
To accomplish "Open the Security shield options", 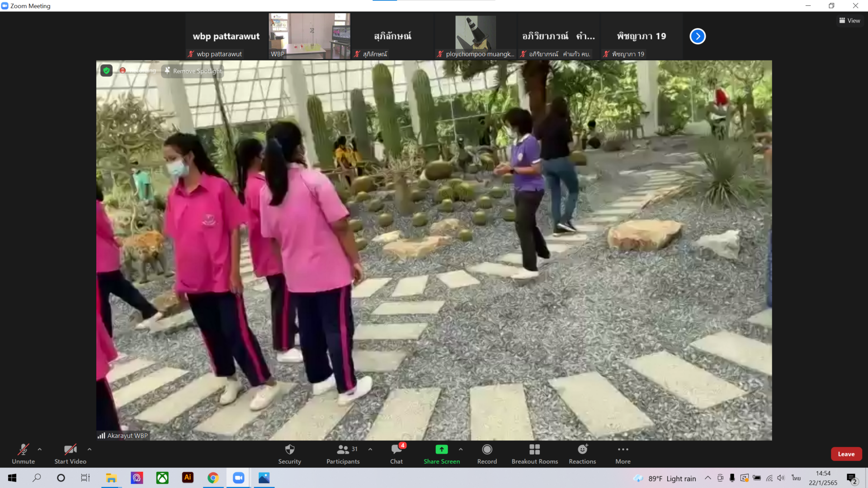I will pyautogui.click(x=289, y=454).
